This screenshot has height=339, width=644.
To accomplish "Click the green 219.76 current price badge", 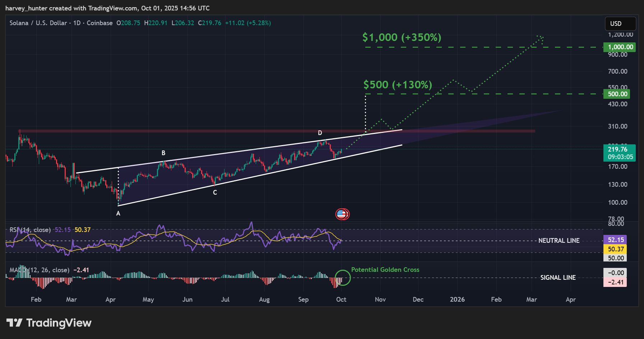I will [618, 149].
